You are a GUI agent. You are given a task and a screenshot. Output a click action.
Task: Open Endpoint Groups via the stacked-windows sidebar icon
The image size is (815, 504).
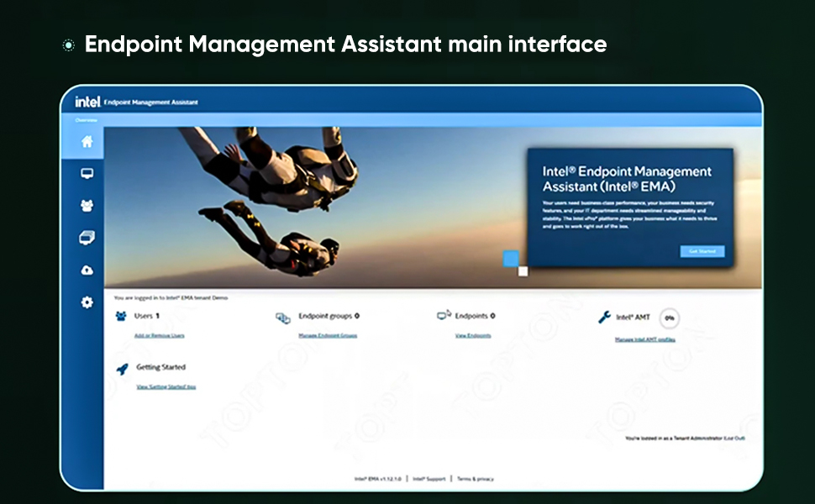click(x=87, y=239)
